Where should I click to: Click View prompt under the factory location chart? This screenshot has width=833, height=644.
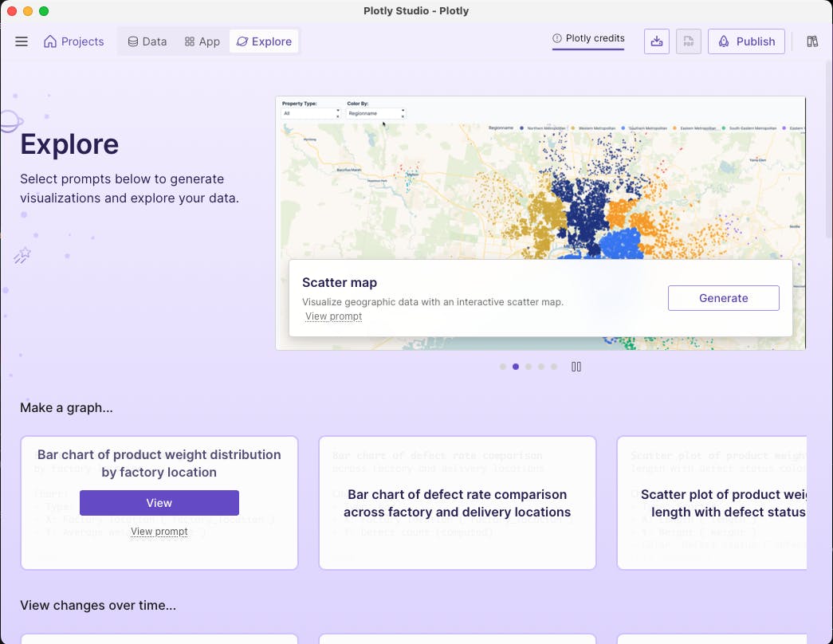coord(159,531)
